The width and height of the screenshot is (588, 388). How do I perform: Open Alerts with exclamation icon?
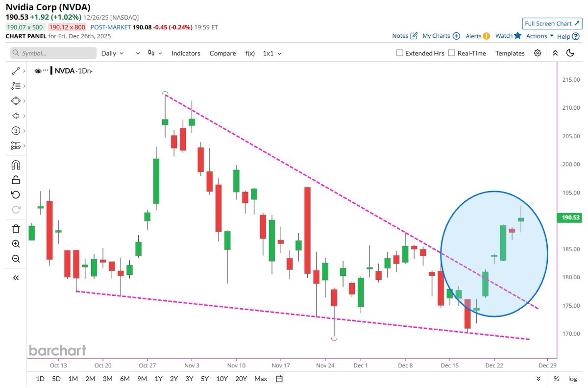(x=477, y=36)
